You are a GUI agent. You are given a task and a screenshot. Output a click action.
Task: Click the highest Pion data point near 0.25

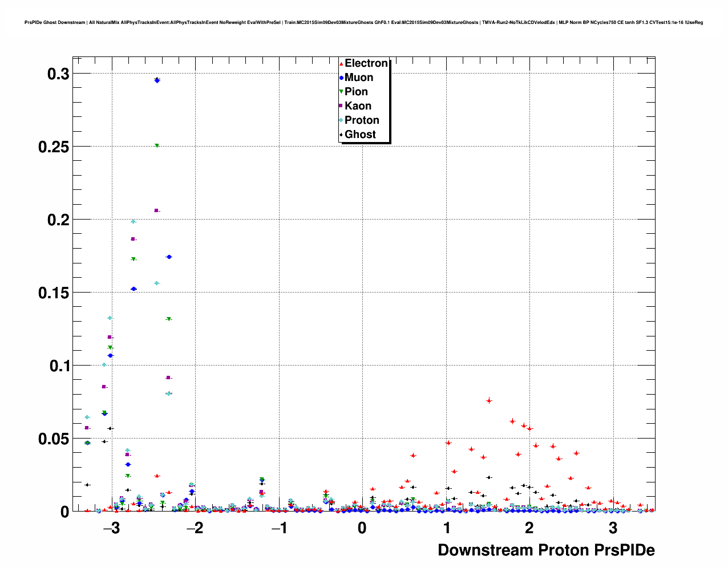coord(157,146)
